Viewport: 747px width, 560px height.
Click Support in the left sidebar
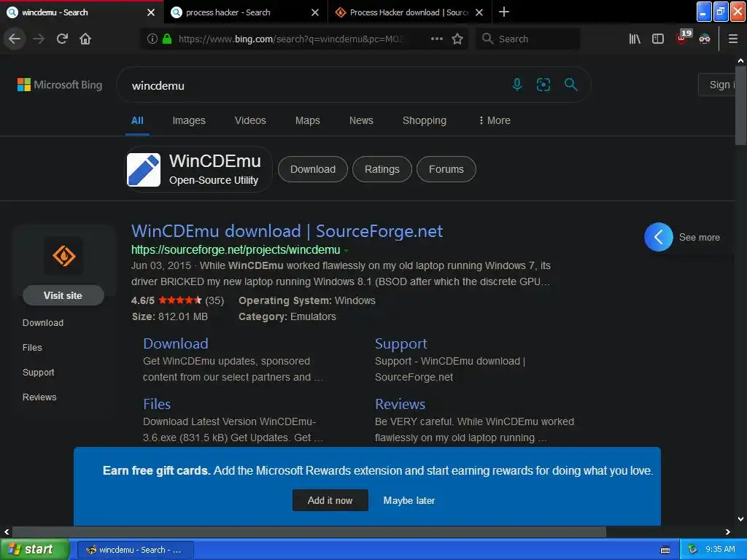pyautogui.click(x=38, y=373)
